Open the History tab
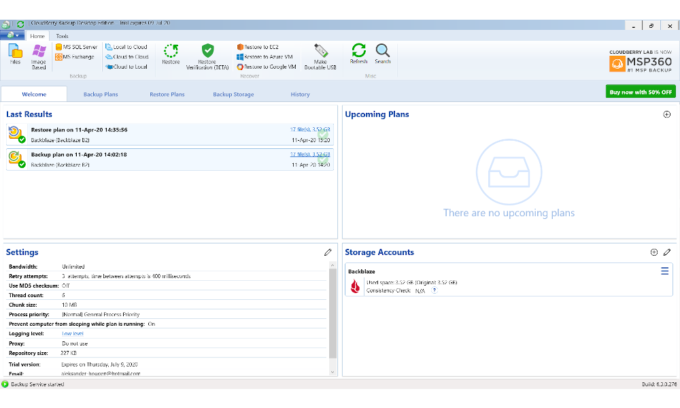The height and width of the screenshot is (408, 680). 300,94
